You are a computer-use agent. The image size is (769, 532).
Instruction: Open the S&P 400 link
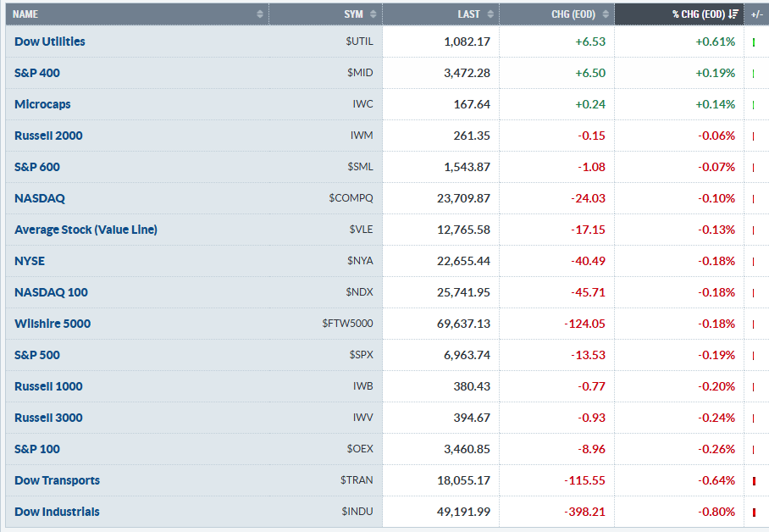[37, 73]
